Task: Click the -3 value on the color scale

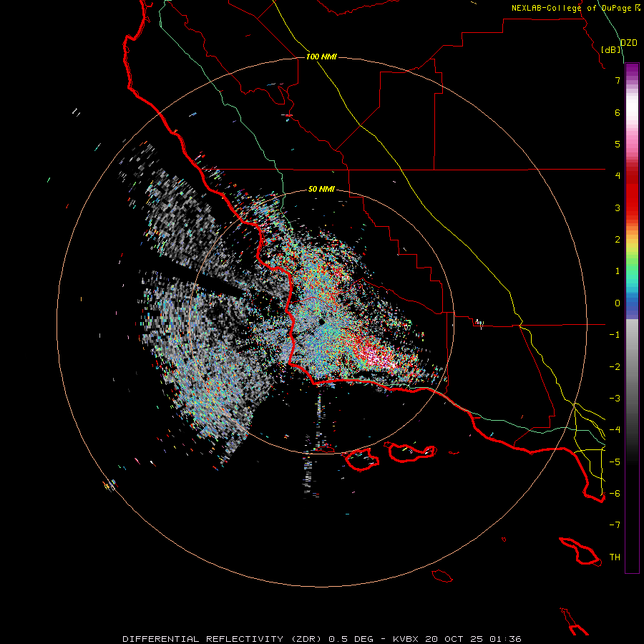Action: (615, 399)
